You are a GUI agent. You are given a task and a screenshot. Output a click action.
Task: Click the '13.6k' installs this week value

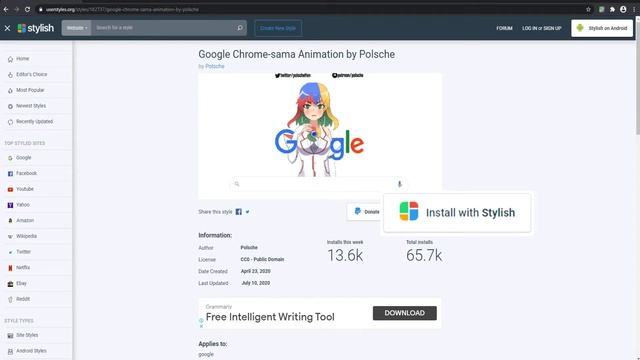[x=345, y=256]
